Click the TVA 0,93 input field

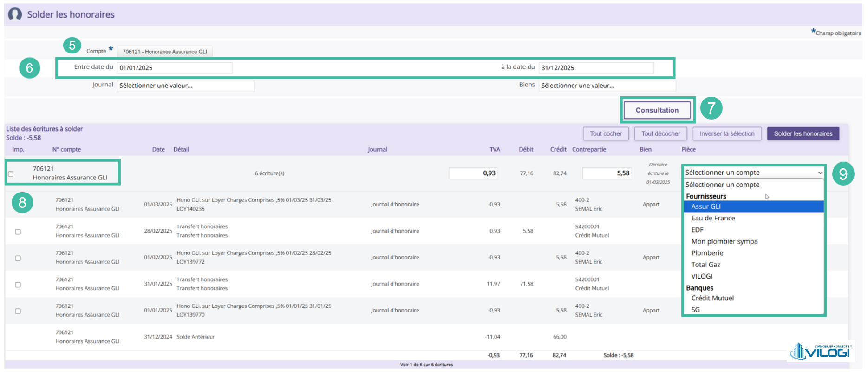(473, 173)
